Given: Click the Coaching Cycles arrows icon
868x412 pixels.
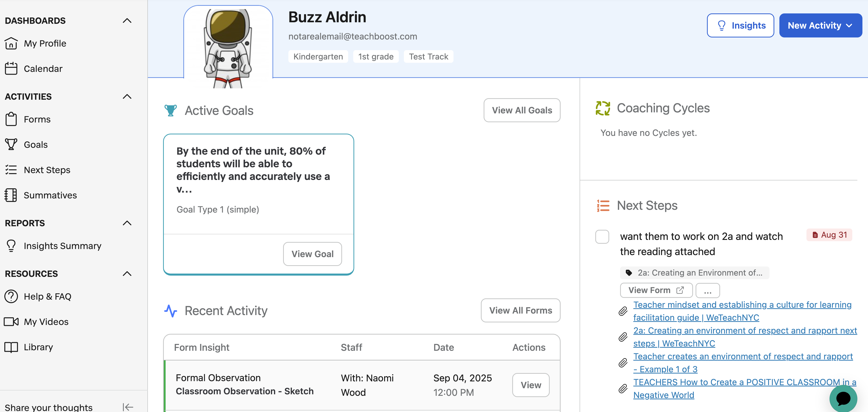Looking at the screenshot, I should [603, 108].
